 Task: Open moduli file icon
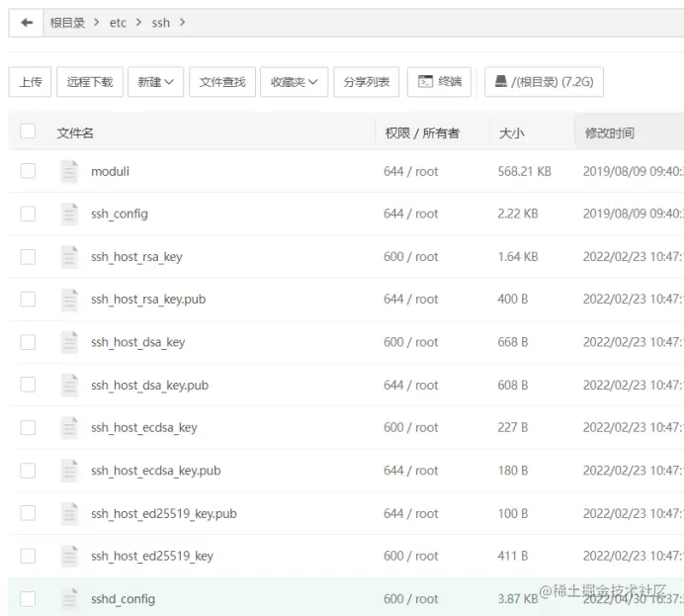(69, 171)
